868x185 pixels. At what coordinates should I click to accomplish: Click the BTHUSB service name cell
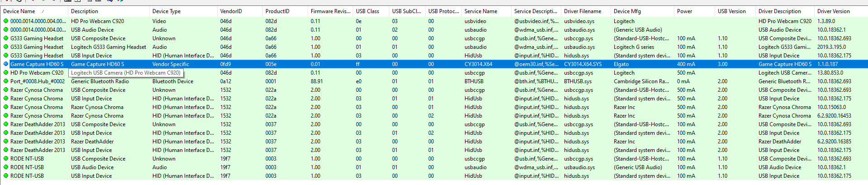click(474, 81)
